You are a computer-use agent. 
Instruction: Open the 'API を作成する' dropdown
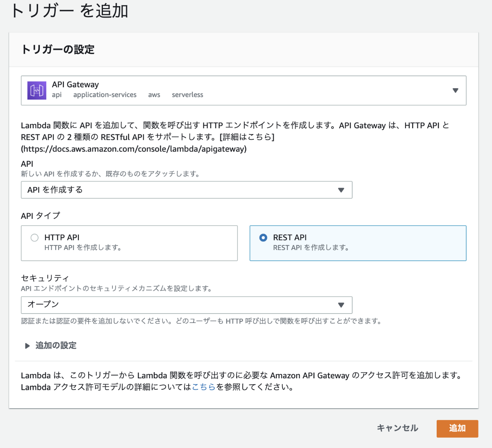click(187, 190)
